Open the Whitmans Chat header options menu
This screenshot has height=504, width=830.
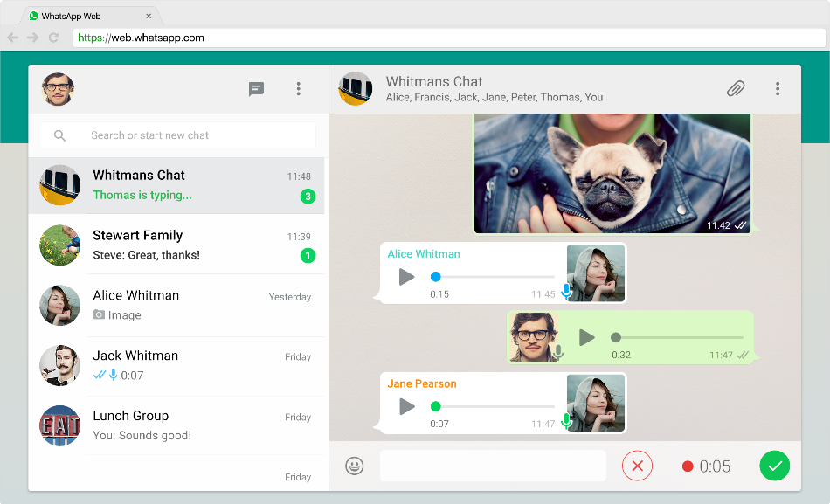pos(777,89)
